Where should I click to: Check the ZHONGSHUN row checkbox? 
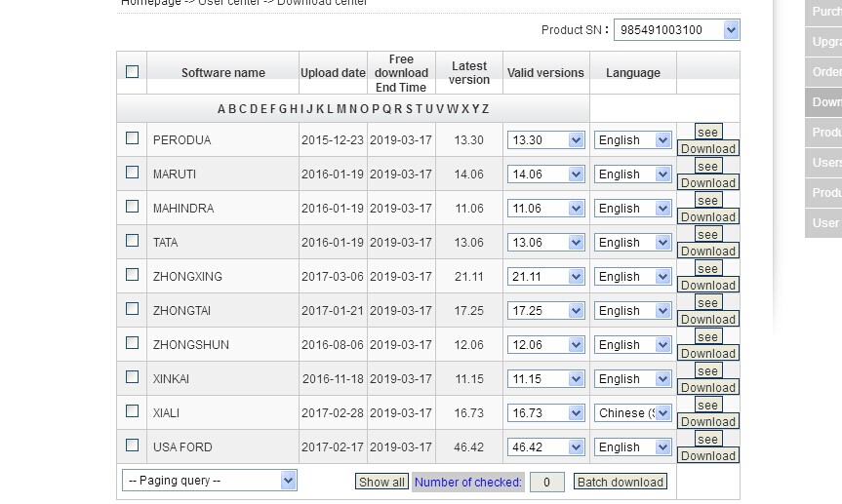coord(132,342)
